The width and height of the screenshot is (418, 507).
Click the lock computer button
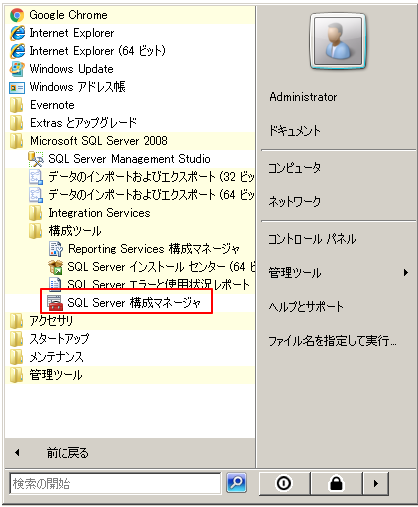point(336,483)
